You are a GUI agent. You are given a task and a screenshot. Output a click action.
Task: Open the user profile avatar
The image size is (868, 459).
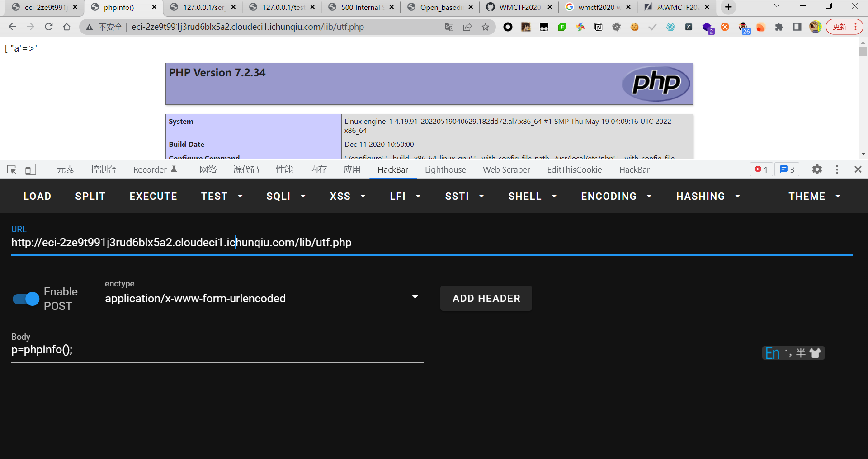815,27
